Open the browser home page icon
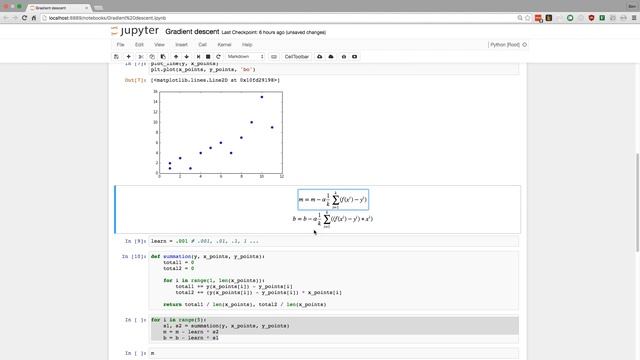 (34, 18)
